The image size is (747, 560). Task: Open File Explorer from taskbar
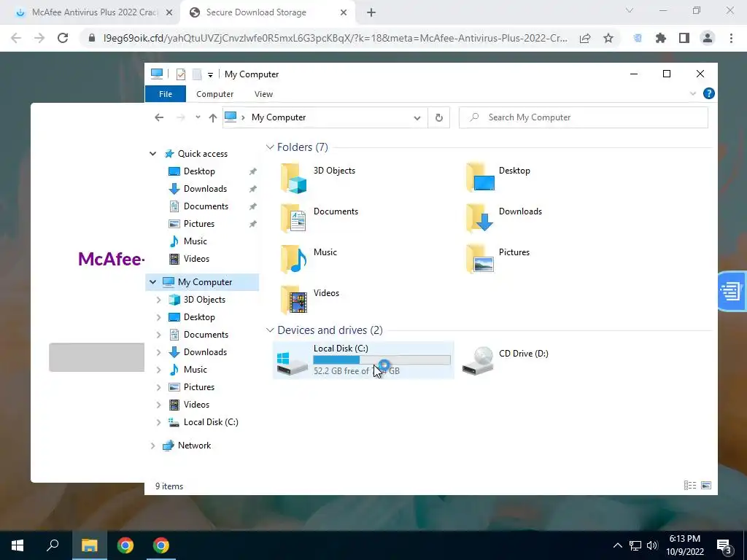[89, 545]
